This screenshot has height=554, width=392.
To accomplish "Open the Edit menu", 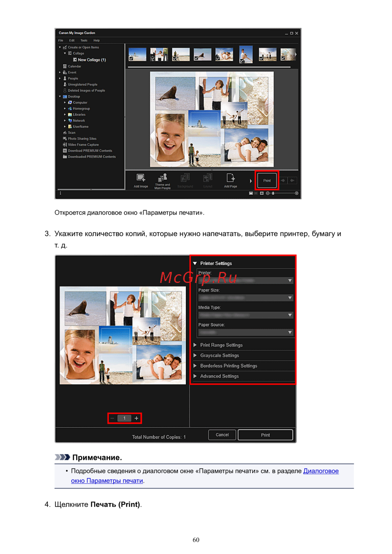I will tap(72, 40).
